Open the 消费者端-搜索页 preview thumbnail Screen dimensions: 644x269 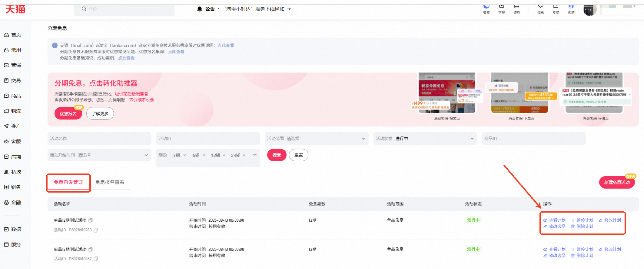pyautogui.click(x=447, y=93)
